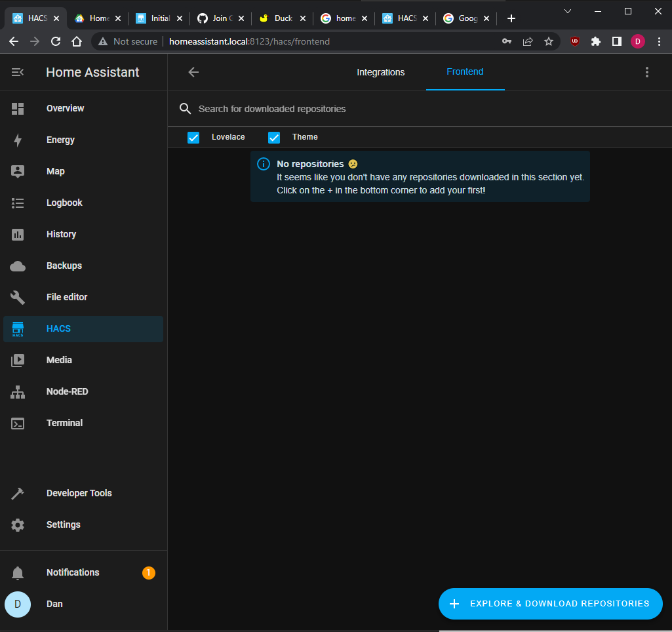Click the 'No repositories' heading text
672x632 pixels.
pos(310,164)
